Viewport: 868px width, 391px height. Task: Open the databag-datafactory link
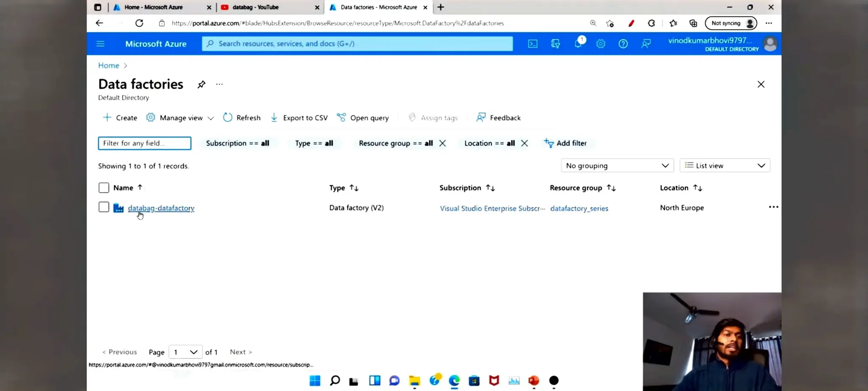pos(161,208)
